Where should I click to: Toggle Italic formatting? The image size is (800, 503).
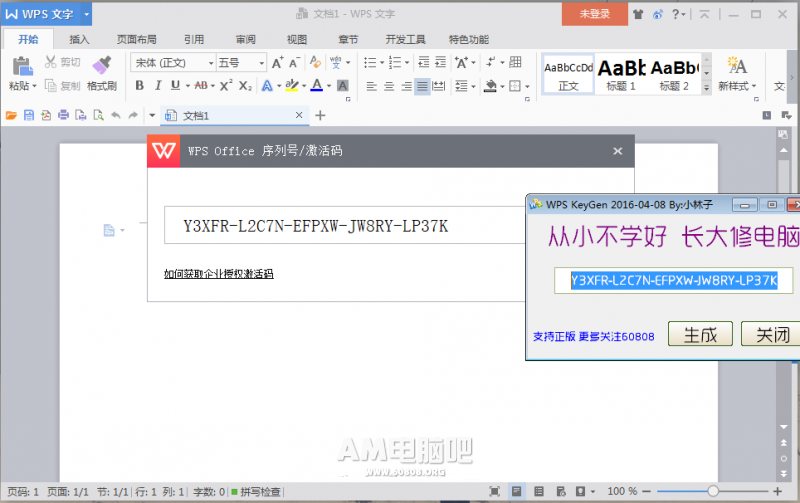[158, 85]
